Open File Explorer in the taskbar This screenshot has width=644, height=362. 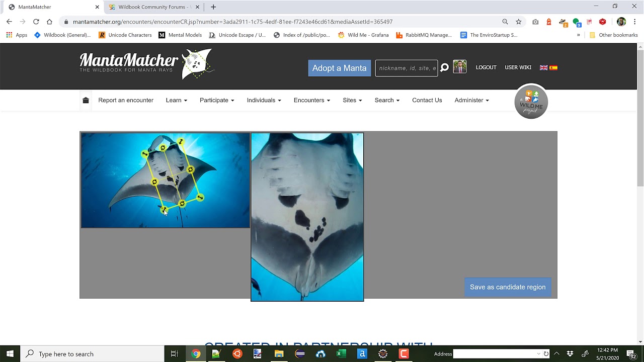click(279, 354)
